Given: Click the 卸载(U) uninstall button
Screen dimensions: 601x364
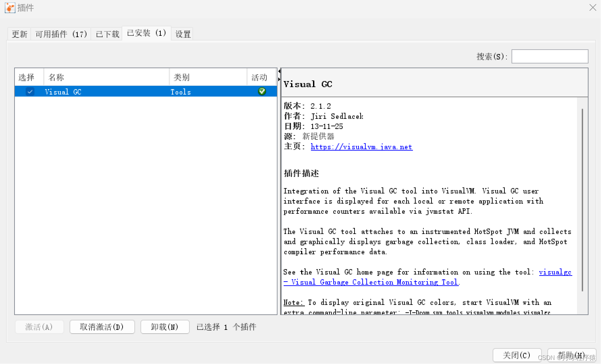Looking at the screenshot, I should (165, 327).
